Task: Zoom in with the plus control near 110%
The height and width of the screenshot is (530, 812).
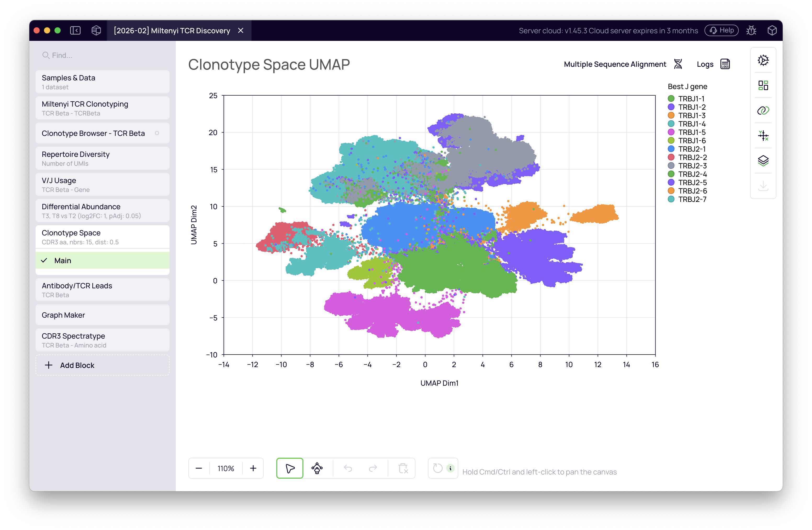Action: pos(253,468)
